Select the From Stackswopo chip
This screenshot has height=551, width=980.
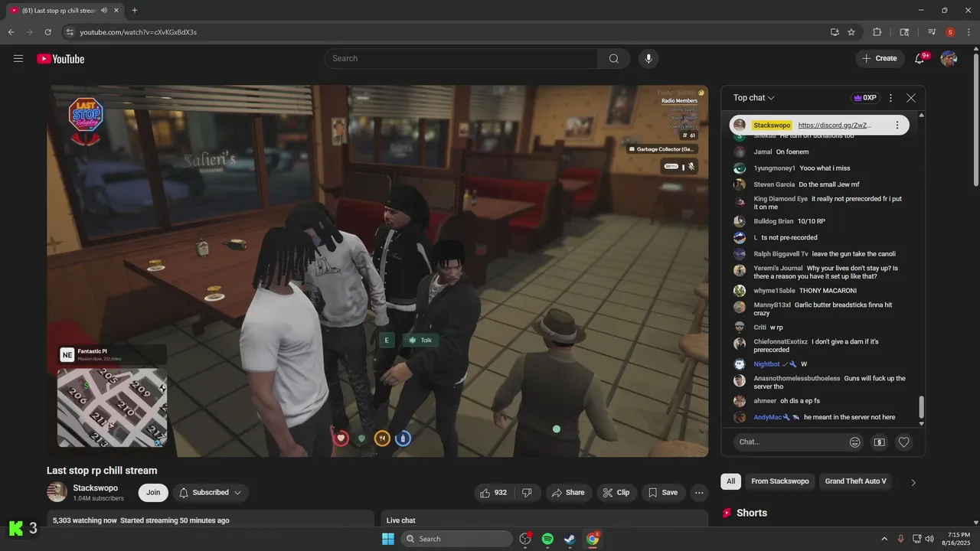(x=780, y=481)
